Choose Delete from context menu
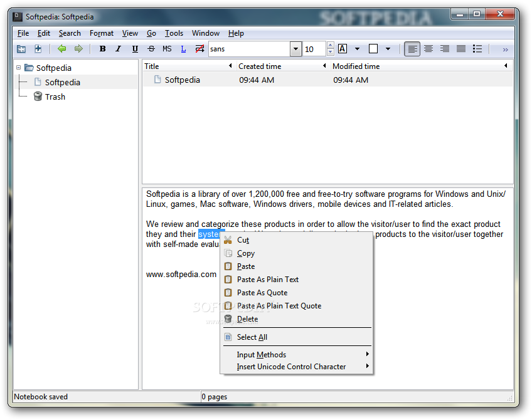This screenshot has height=420, width=532. [x=297, y=319]
